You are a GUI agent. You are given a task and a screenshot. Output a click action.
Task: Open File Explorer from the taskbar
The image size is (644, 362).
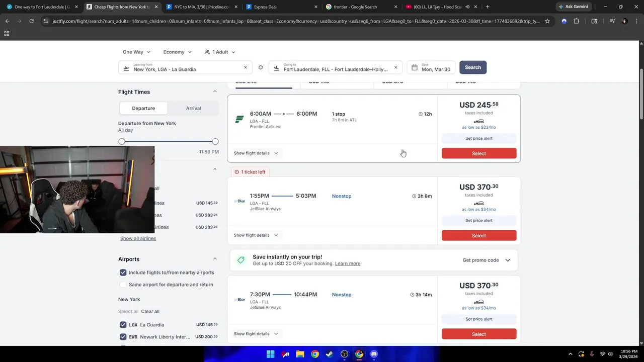click(x=300, y=354)
